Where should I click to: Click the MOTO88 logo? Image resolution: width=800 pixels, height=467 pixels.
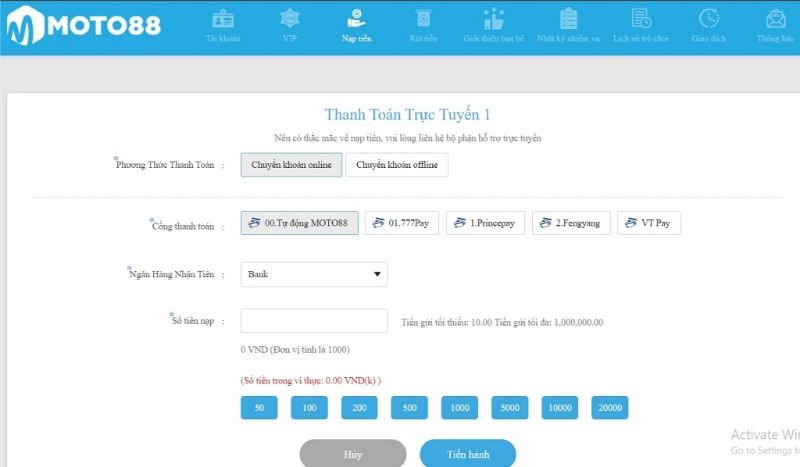(83, 27)
